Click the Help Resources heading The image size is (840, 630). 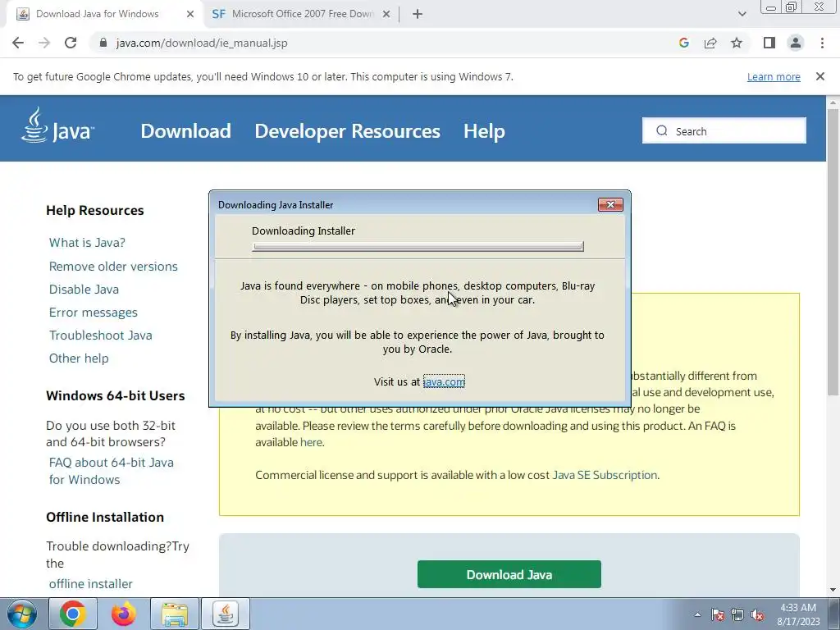(x=95, y=211)
